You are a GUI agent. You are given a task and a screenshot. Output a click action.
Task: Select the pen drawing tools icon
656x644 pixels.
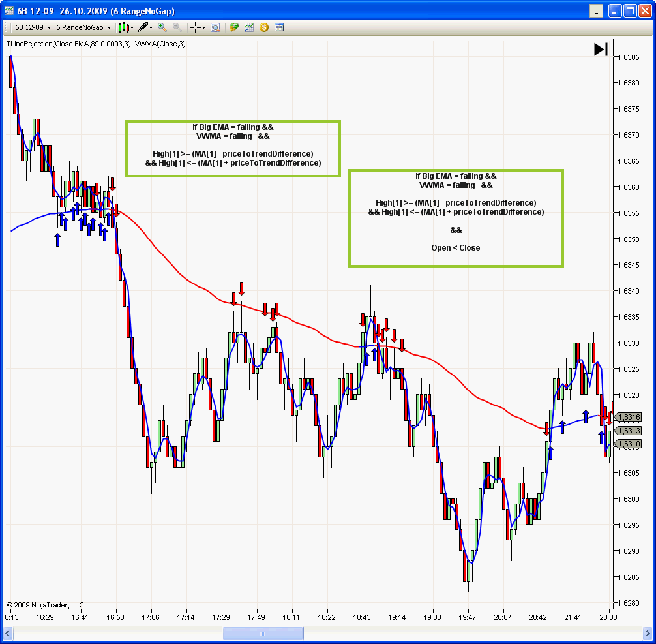[143, 27]
